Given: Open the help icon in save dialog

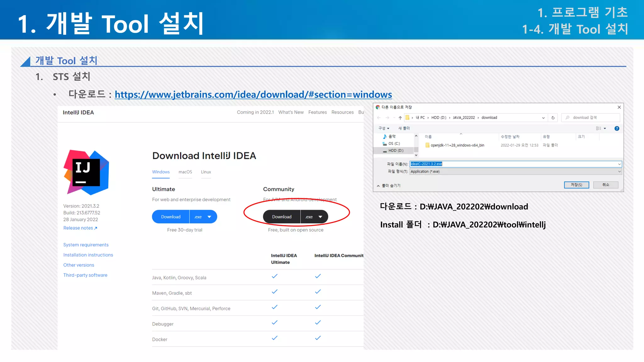Looking at the screenshot, I should pyautogui.click(x=617, y=128).
